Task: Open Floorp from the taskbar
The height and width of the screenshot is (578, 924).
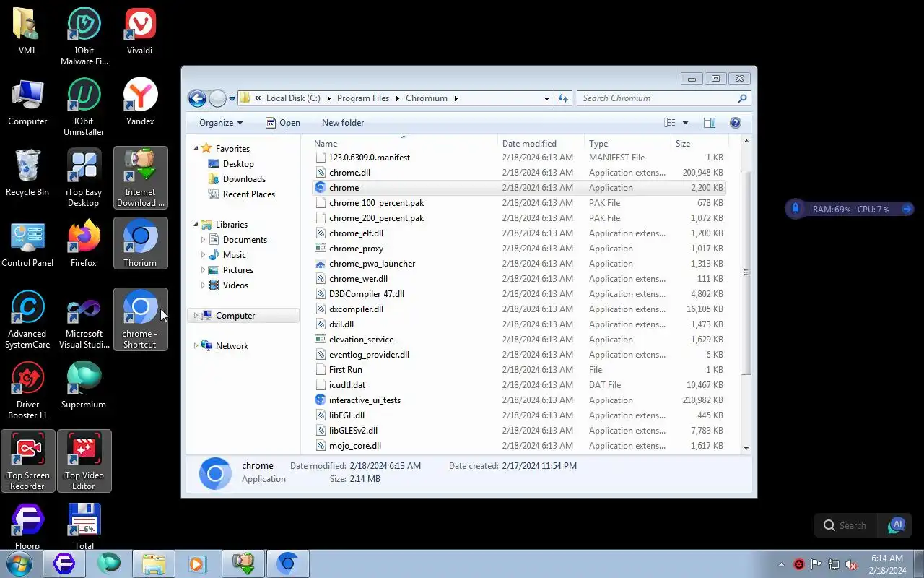Action: [64, 564]
